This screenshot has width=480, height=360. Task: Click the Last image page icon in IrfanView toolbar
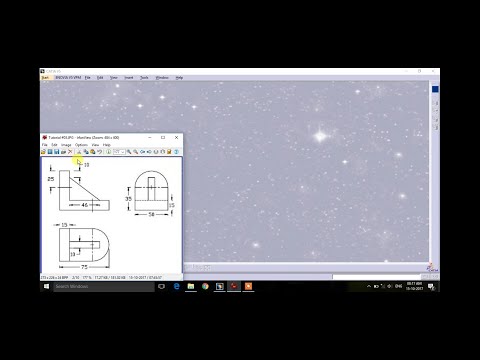[x=162, y=152]
